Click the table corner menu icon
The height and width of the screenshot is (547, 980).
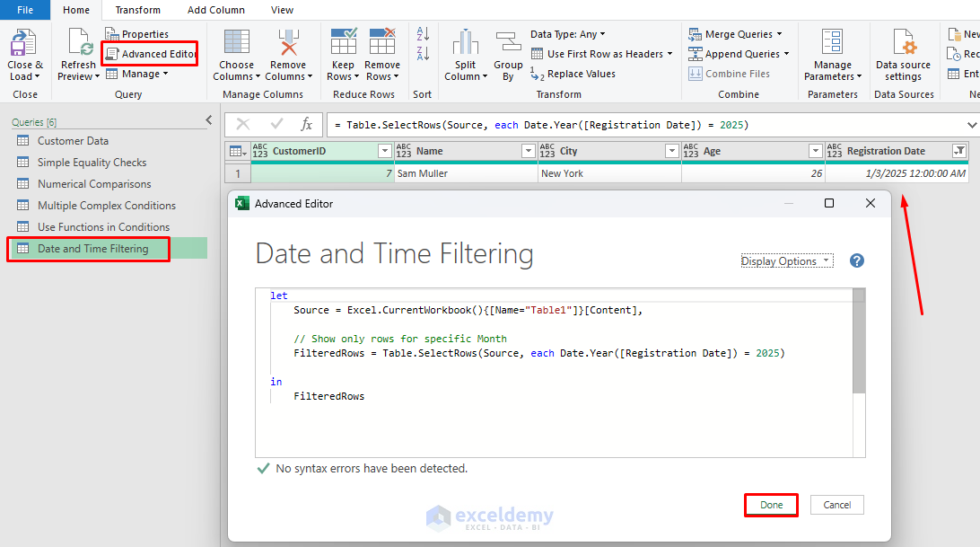pyautogui.click(x=238, y=151)
